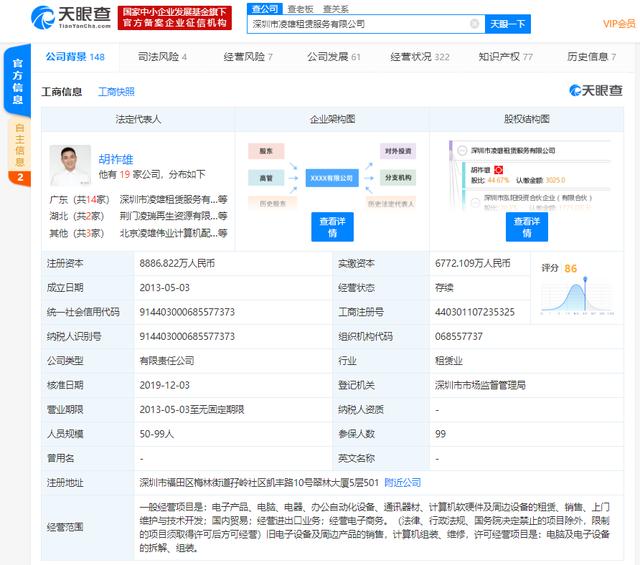Click 查看详情 under 企业架构图
640x565 pixels.
click(x=332, y=227)
